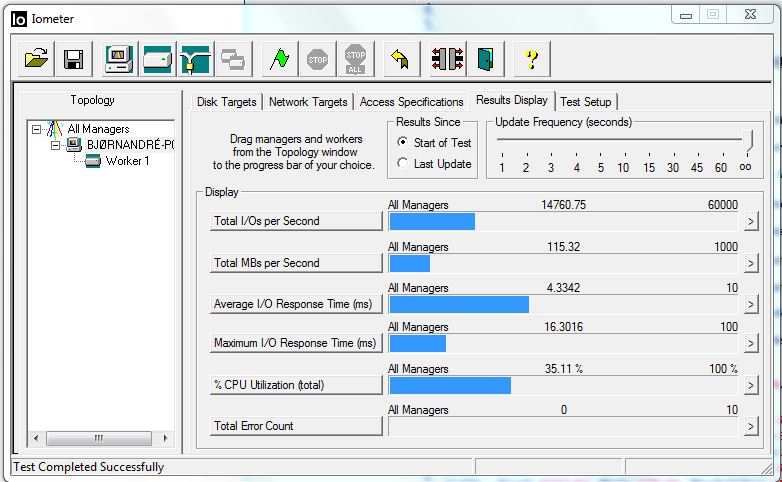Viewport: 782px width, 482px height.
Task: Click Average I/O Response Time (ms) button
Action: pyautogui.click(x=296, y=304)
